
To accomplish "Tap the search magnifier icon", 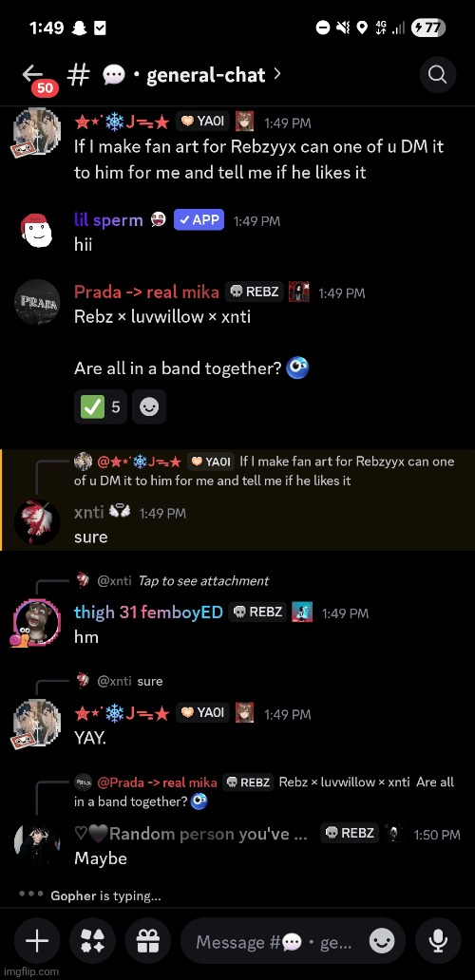I will pos(437,75).
